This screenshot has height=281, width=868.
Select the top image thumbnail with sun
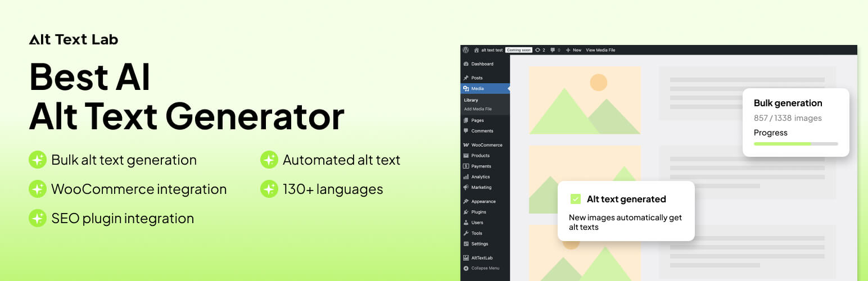pyautogui.click(x=585, y=101)
